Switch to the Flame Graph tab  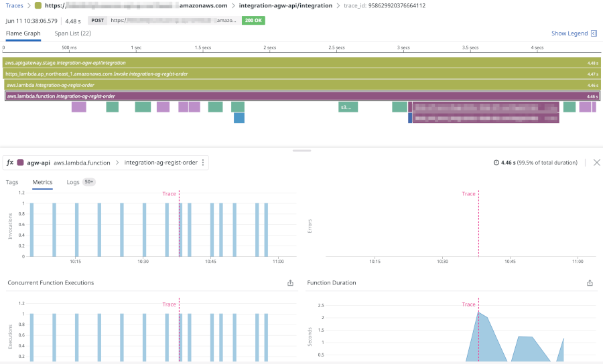tap(23, 33)
